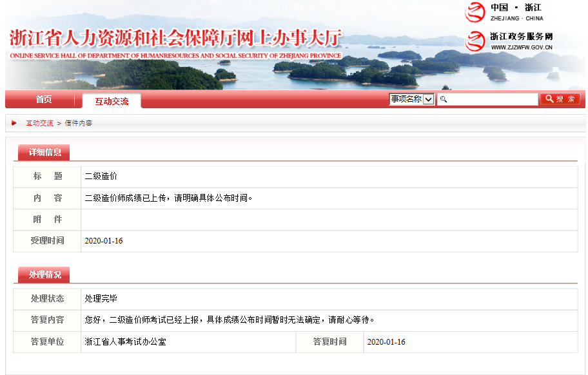588x375 pixels.
Task: Click the 浙江政务服务网 logo
Action: click(x=475, y=41)
